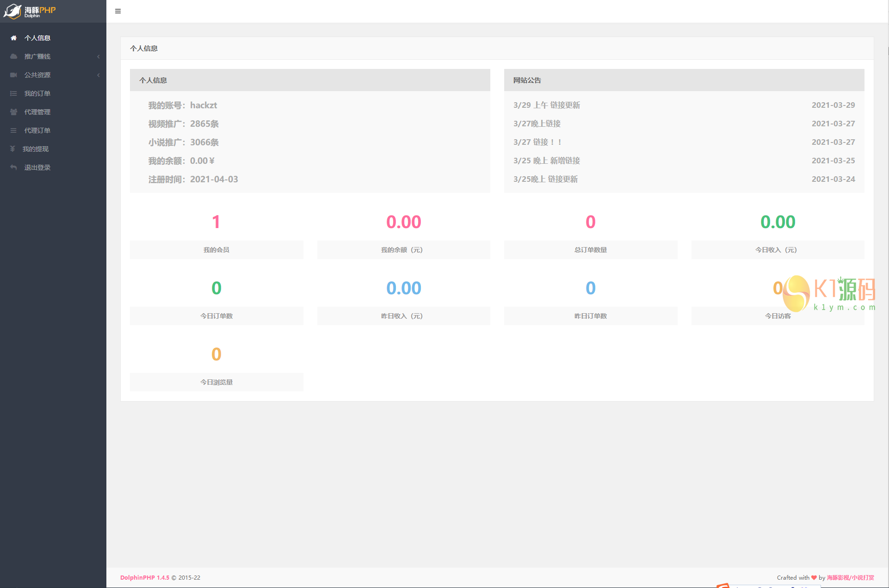Open the 我的订单 menu item

[x=37, y=93]
